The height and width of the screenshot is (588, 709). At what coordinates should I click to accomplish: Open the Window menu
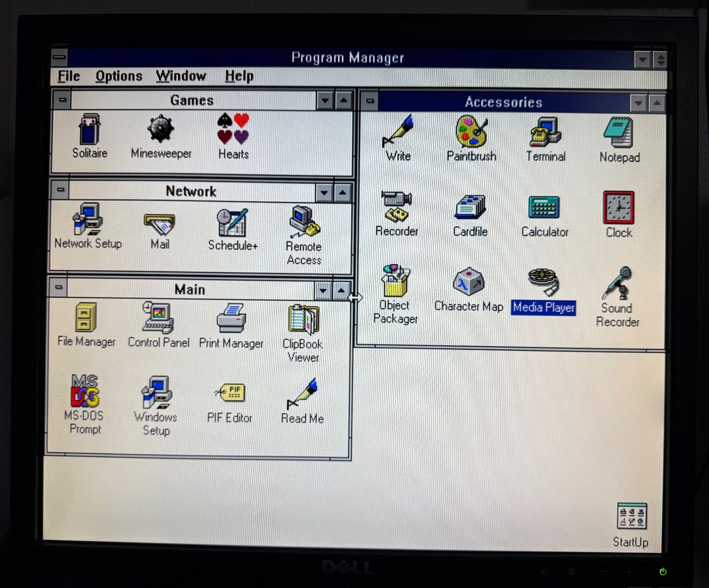181,76
